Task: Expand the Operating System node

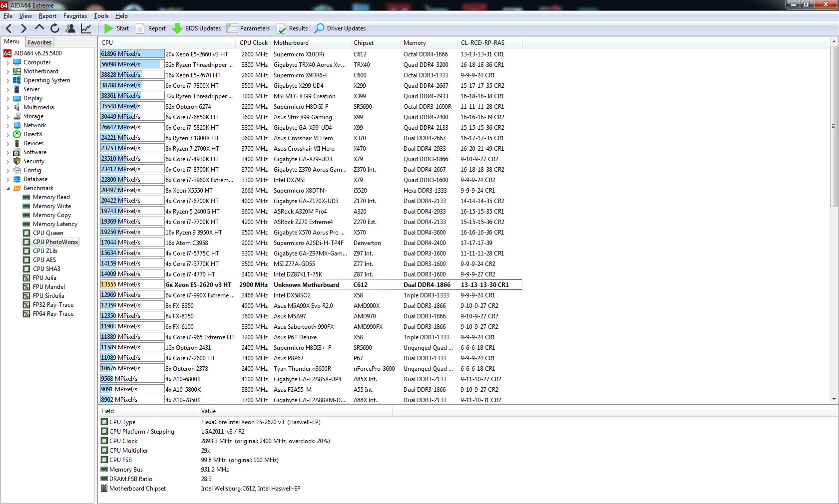Action: (8, 81)
